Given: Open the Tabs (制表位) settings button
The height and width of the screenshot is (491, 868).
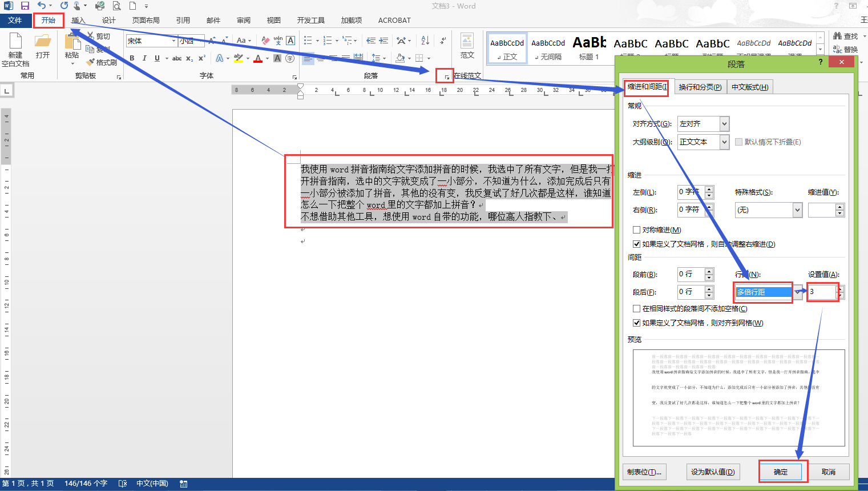Looking at the screenshot, I should click(644, 472).
